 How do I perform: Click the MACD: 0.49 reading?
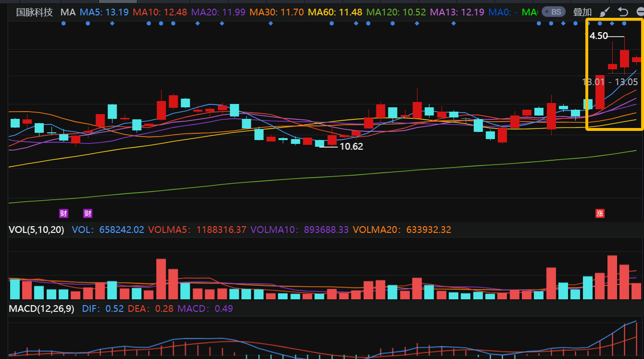click(x=205, y=308)
